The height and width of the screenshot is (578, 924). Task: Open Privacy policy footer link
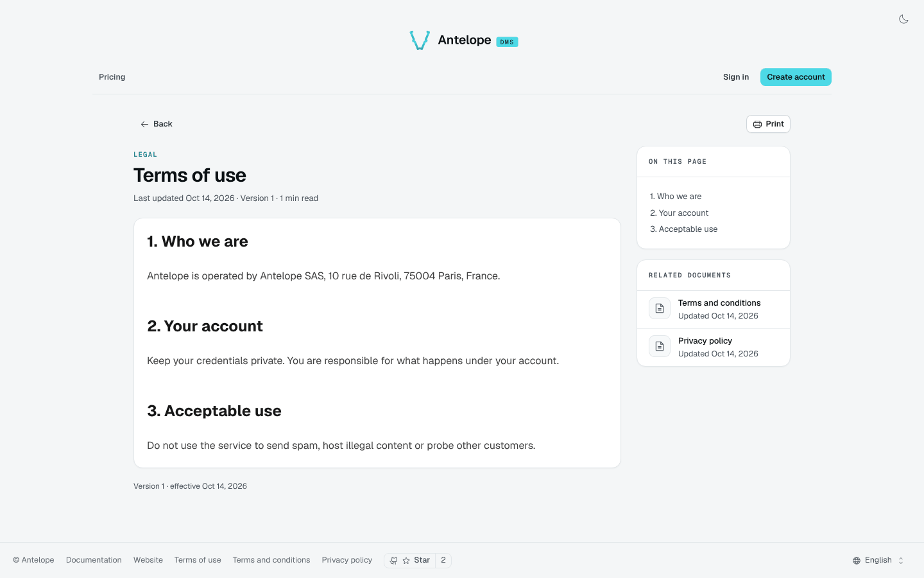tap(347, 560)
